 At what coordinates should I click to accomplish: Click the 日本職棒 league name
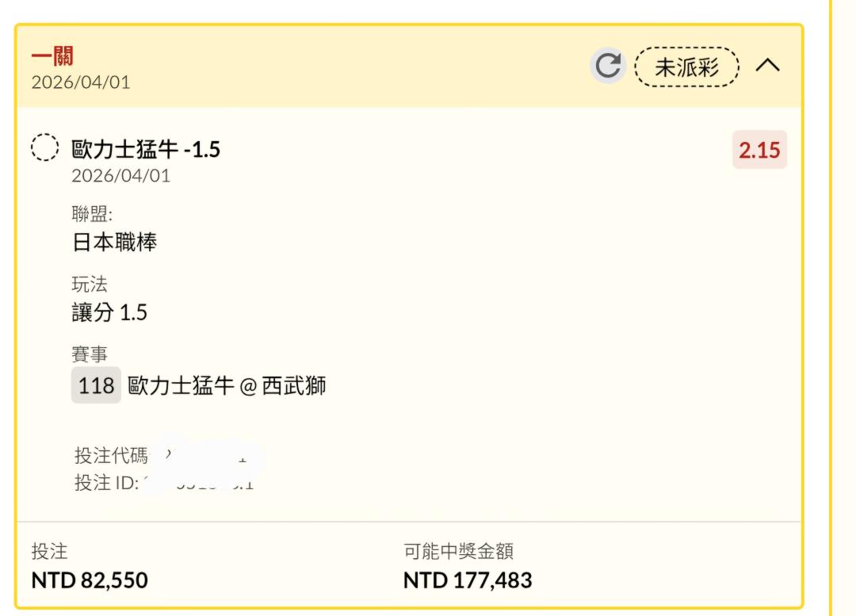point(114,242)
